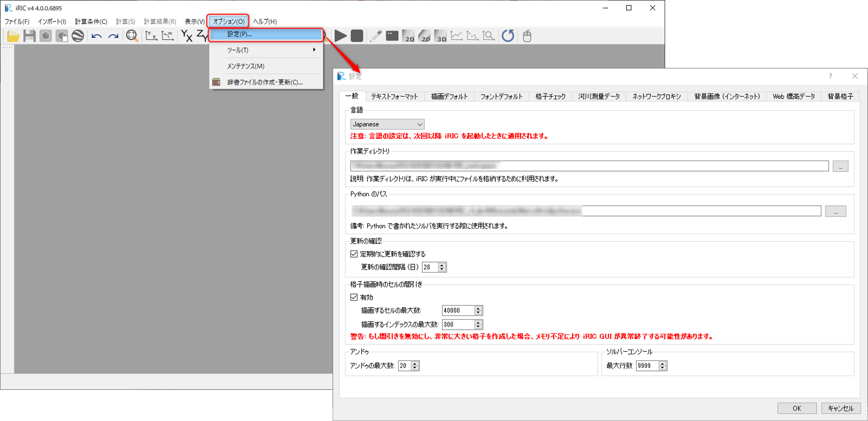This screenshot has height=421, width=868.
Task: Reload calculation results with the circular arrow icon
Action: (508, 36)
